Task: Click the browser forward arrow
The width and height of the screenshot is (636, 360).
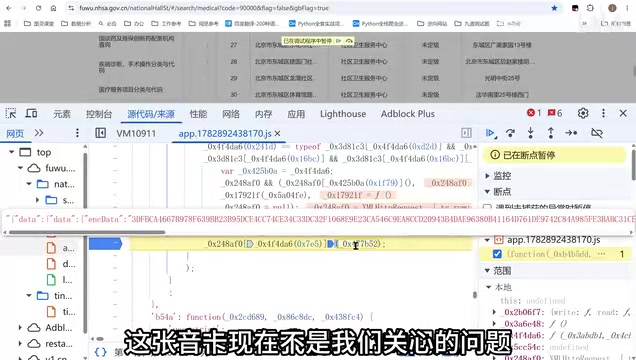Action: click(x=24, y=8)
